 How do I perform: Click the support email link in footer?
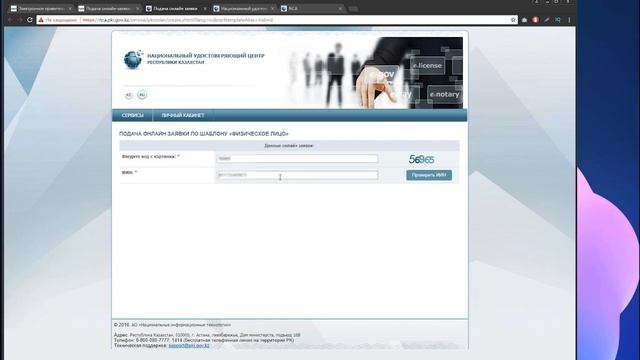tap(189, 345)
